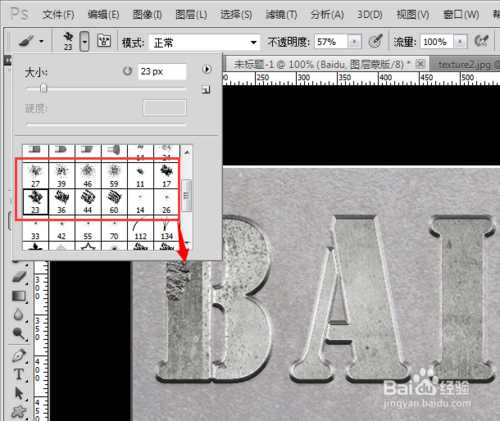Select brush preset 11
500x421 pixels.
[140, 176]
